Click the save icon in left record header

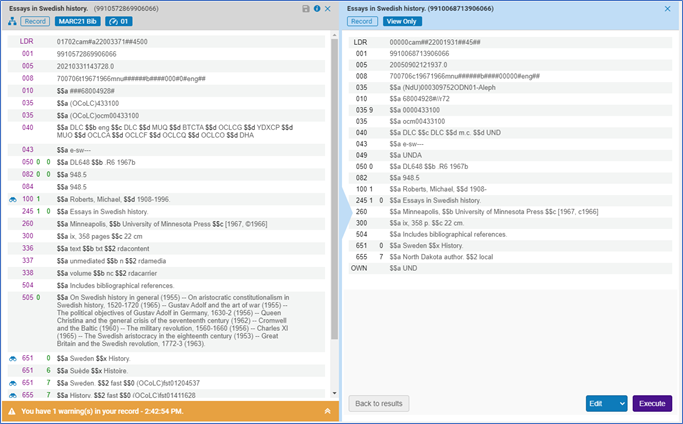click(306, 8)
